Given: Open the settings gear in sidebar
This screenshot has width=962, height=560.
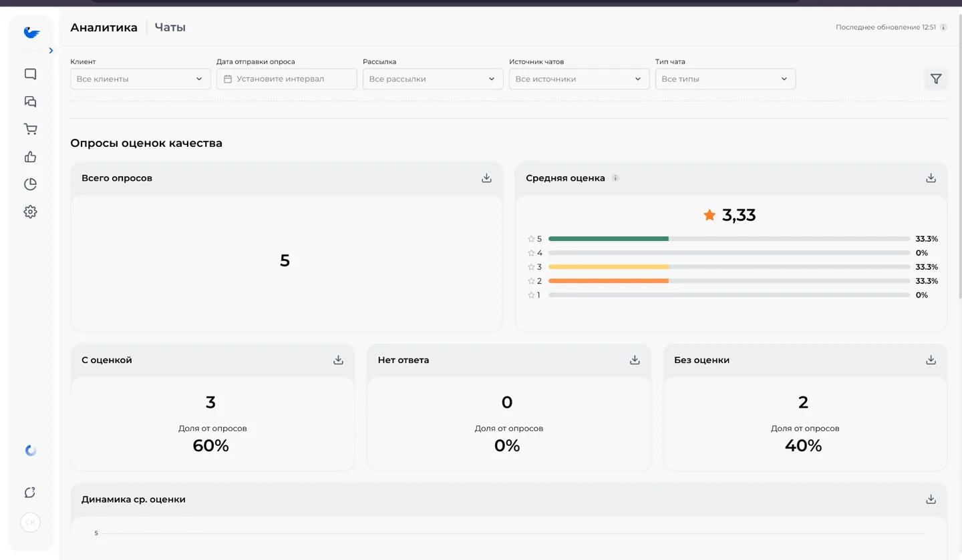Looking at the screenshot, I should (30, 212).
